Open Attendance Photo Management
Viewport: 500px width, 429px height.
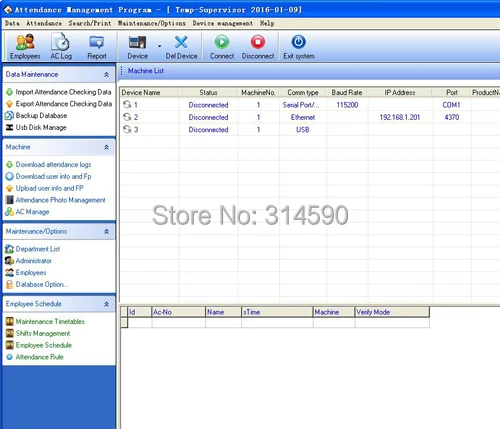60,200
